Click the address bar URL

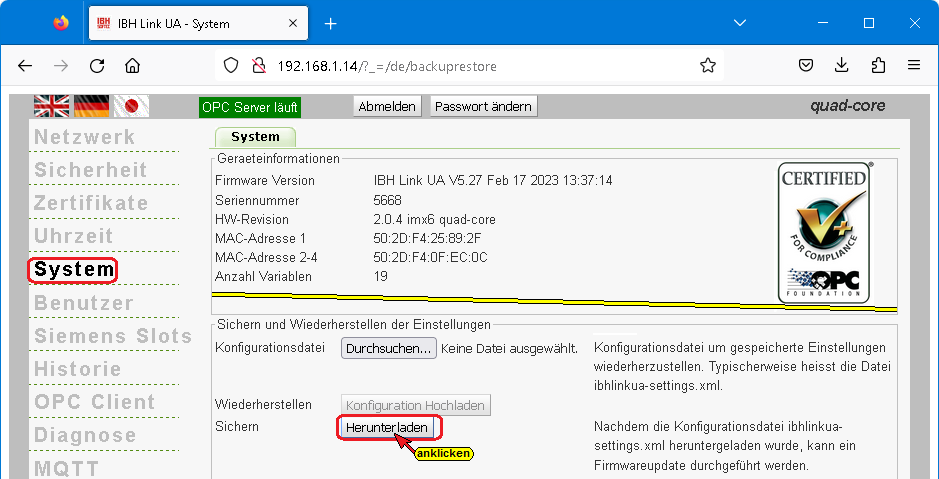point(387,66)
